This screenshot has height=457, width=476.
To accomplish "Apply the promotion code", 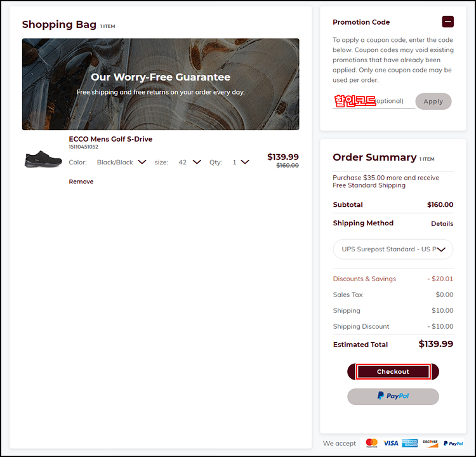I will (x=433, y=102).
